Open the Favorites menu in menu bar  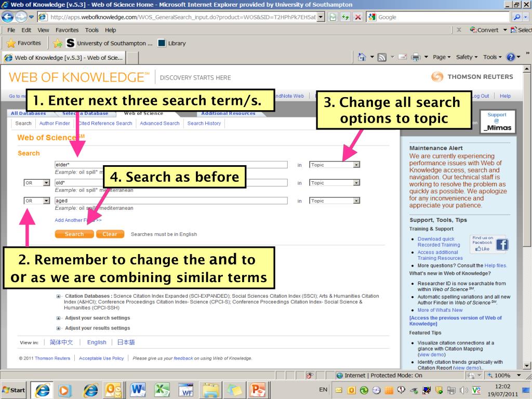pos(67,30)
